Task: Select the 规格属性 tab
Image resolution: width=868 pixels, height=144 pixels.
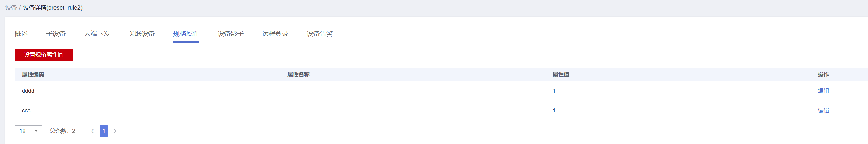Action: (x=186, y=34)
